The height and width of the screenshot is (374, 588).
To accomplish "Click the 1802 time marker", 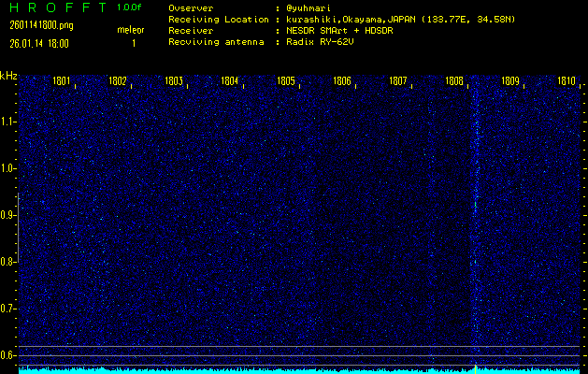I will click(x=118, y=80).
